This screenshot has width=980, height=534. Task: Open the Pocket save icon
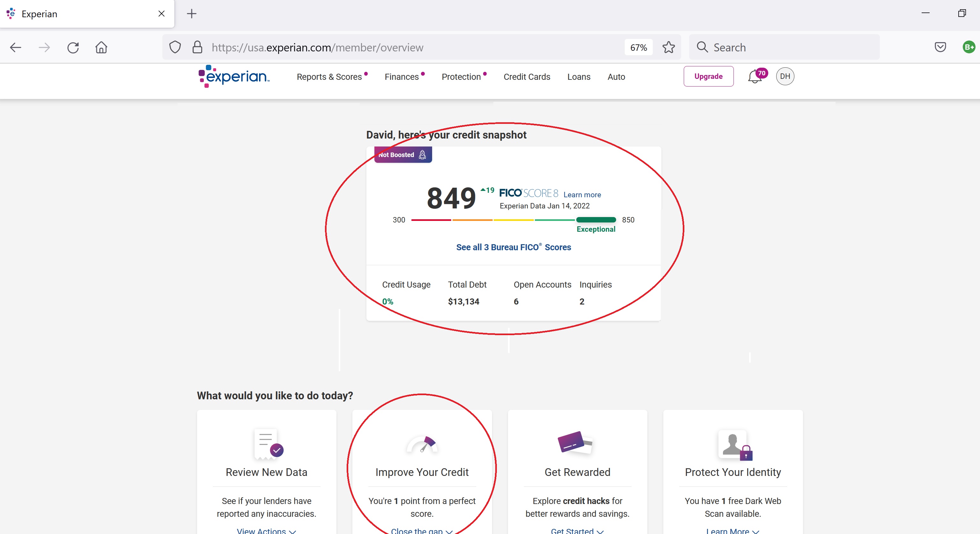940,47
